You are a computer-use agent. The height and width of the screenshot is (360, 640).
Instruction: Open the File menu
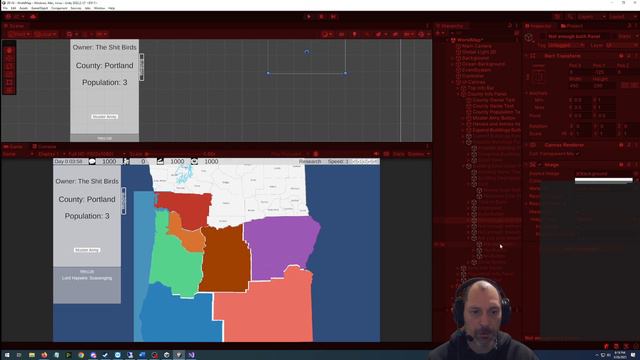[5, 8]
